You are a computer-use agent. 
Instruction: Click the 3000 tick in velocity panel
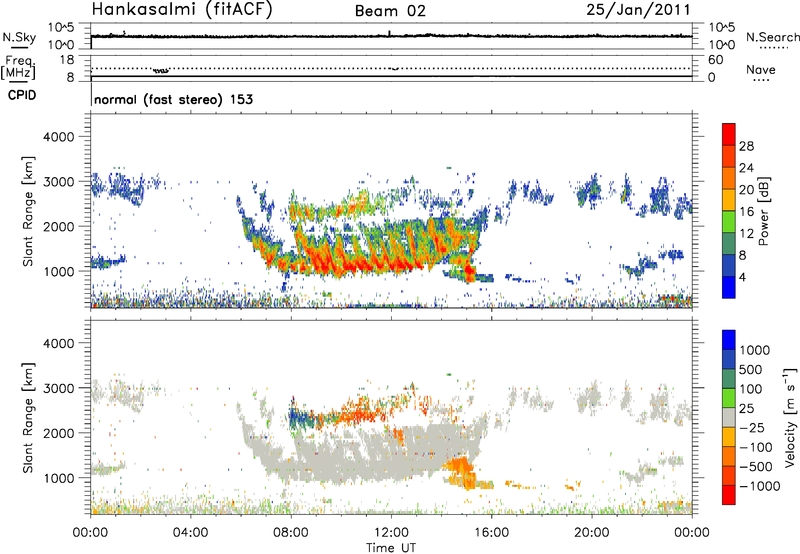[58, 388]
